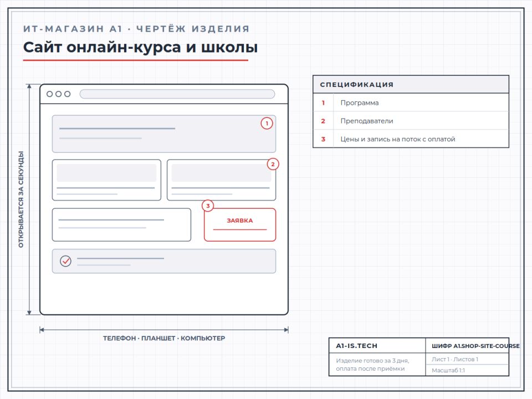
Task: Click the middle window dot in mock browser
Action: [x=58, y=94]
